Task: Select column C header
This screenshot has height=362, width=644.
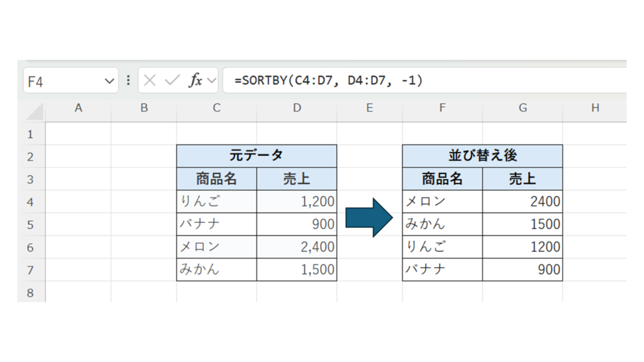Action: 216,108
